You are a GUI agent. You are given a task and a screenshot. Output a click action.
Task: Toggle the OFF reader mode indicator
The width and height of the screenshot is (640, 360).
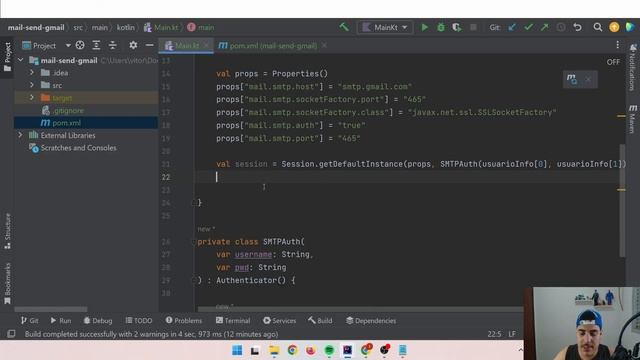[x=613, y=62]
